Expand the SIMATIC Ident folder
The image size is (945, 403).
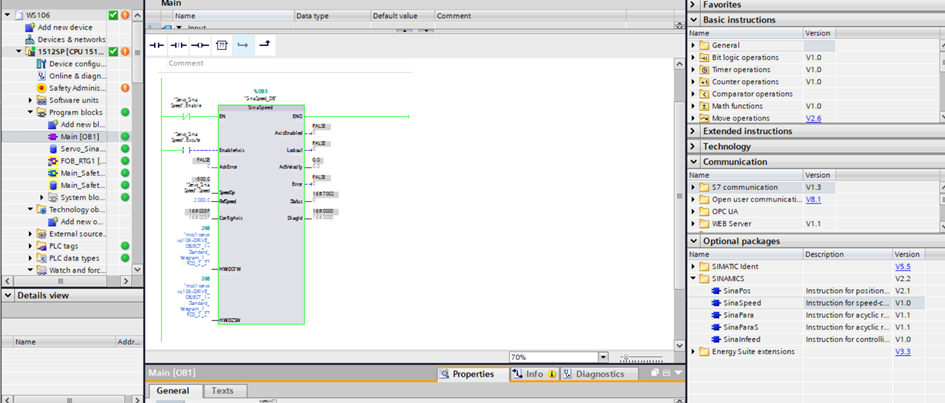pos(694,266)
